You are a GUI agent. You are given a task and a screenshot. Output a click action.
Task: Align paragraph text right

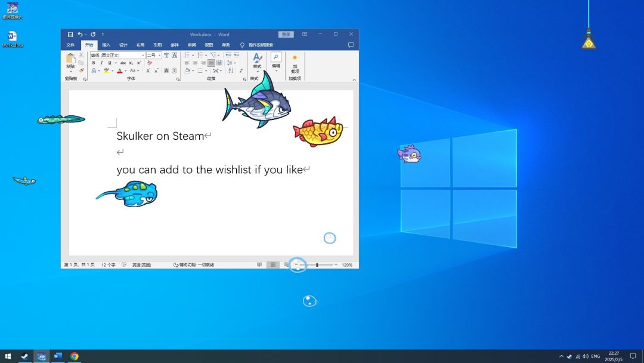click(203, 63)
